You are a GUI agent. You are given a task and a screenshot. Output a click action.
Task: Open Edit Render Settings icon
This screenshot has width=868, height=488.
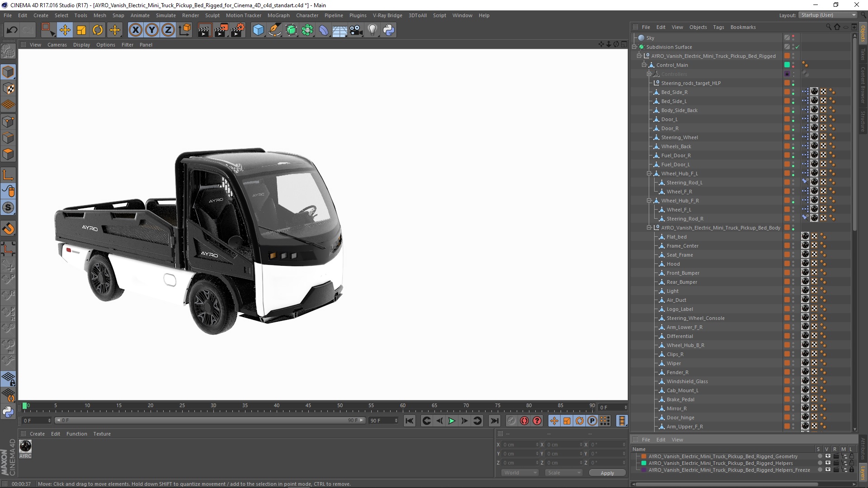(x=238, y=30)
